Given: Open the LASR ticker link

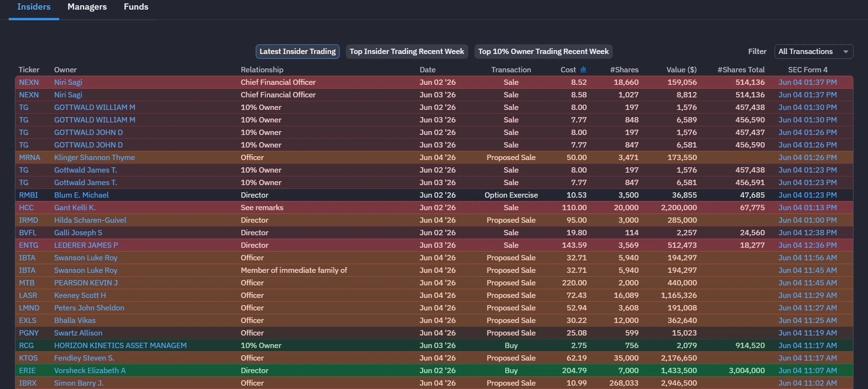Looking at the screenshot, I should [28, 295].
